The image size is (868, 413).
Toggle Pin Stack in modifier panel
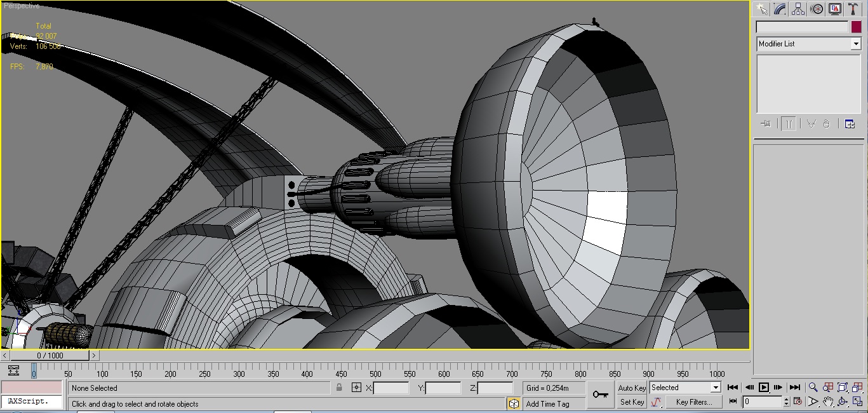click(x=765, y=124)
